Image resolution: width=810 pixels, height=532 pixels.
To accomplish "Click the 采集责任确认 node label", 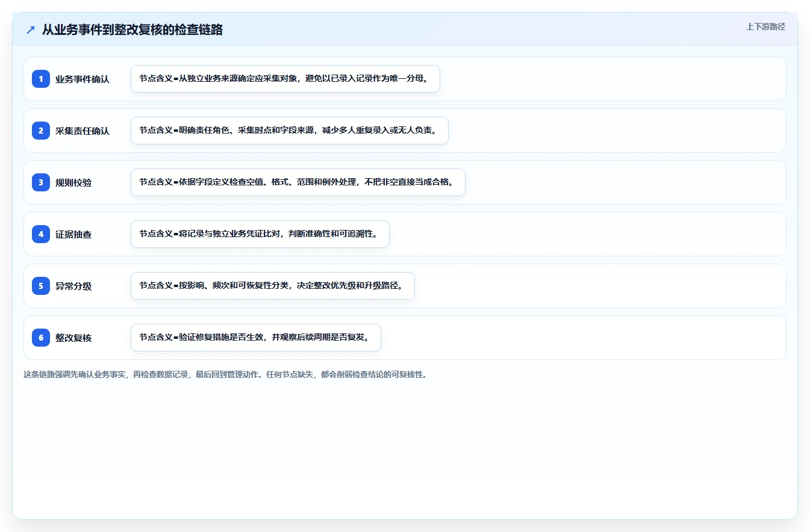I will pyautogui.click(x=83, y=131).
